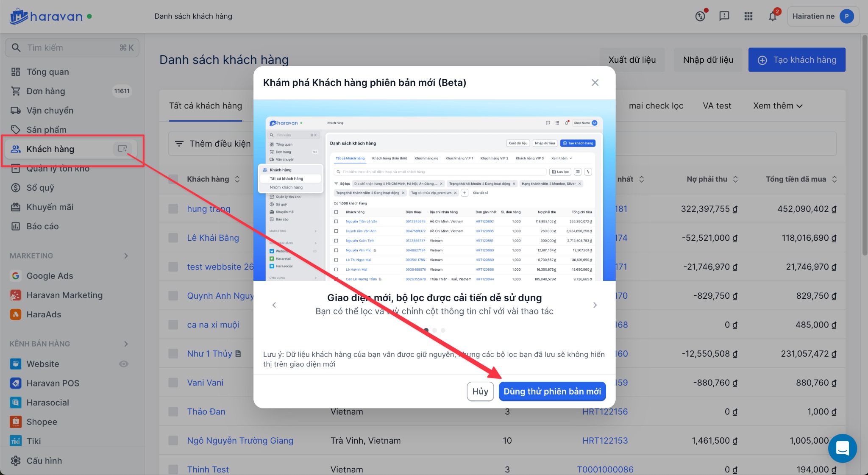Expand the Xem thêm tabs dropdown
This screenshot has height=475, width=868.
click(x=778, y=106)
